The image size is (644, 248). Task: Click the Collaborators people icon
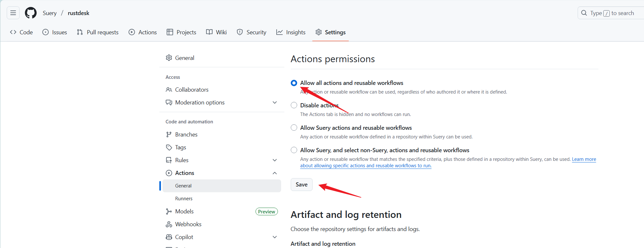[169, 89]
